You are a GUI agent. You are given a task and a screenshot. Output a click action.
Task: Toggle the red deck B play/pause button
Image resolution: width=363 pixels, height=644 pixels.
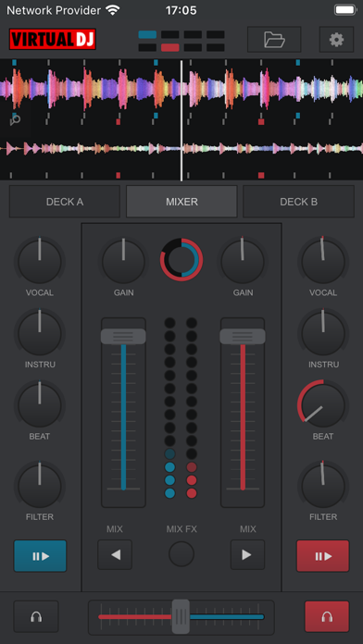tap(323, 556)
